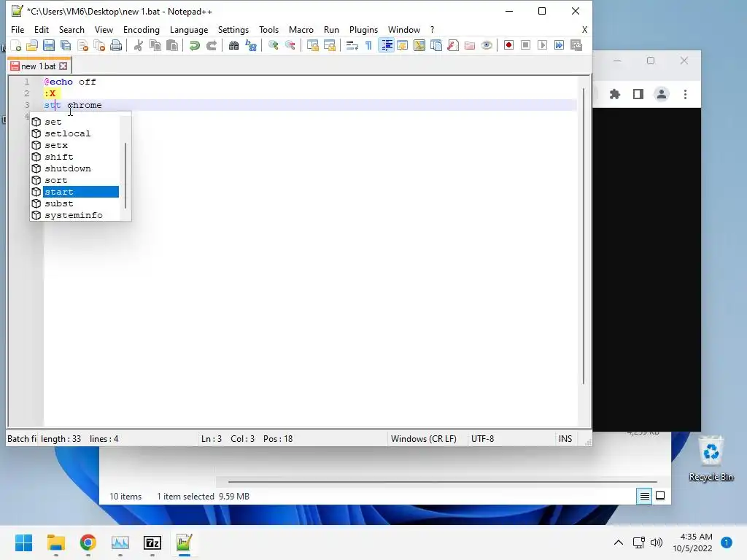Image resolution: width=747 pixels, height=560 pixels.
Task: Toggle Show all characters pilcrow icon
Action: point(368,46)
